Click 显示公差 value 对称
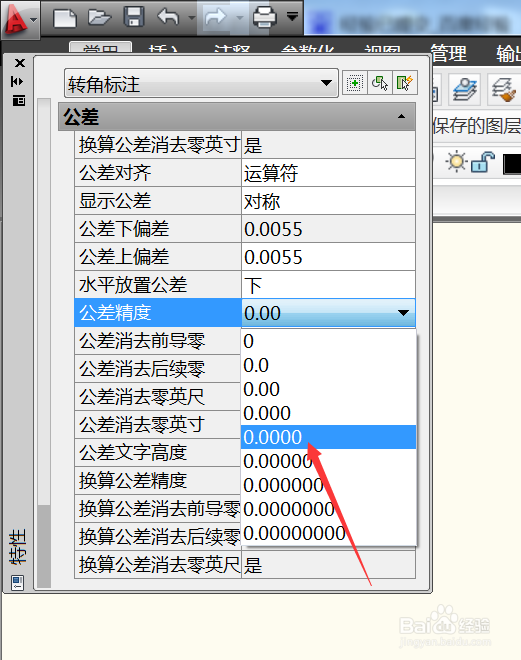 (328, 201)
